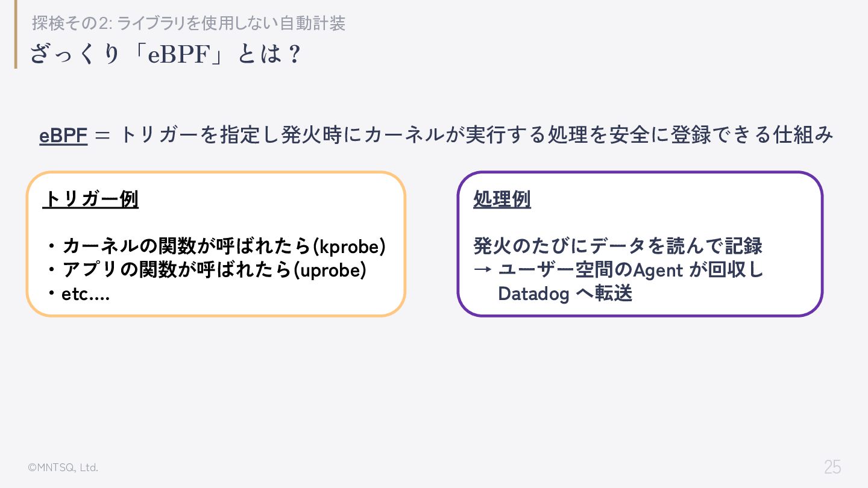Click the purple-bordered processing example box

pos(640,244)
